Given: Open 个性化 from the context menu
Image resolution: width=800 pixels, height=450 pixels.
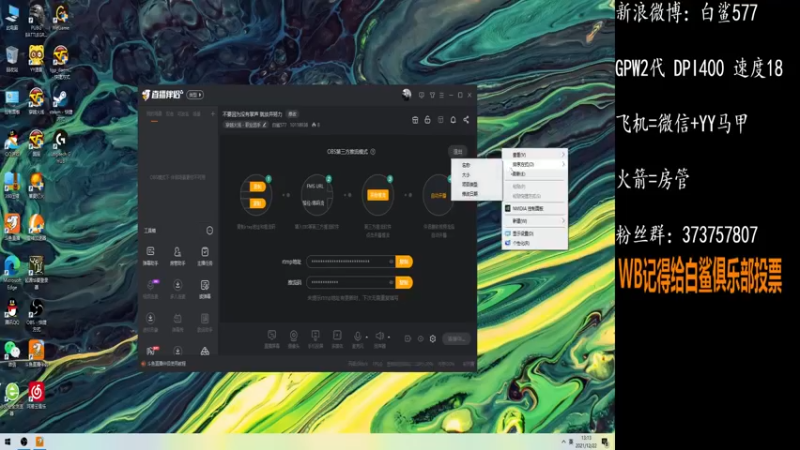Looking at the screenshot, I should [535, 243].
